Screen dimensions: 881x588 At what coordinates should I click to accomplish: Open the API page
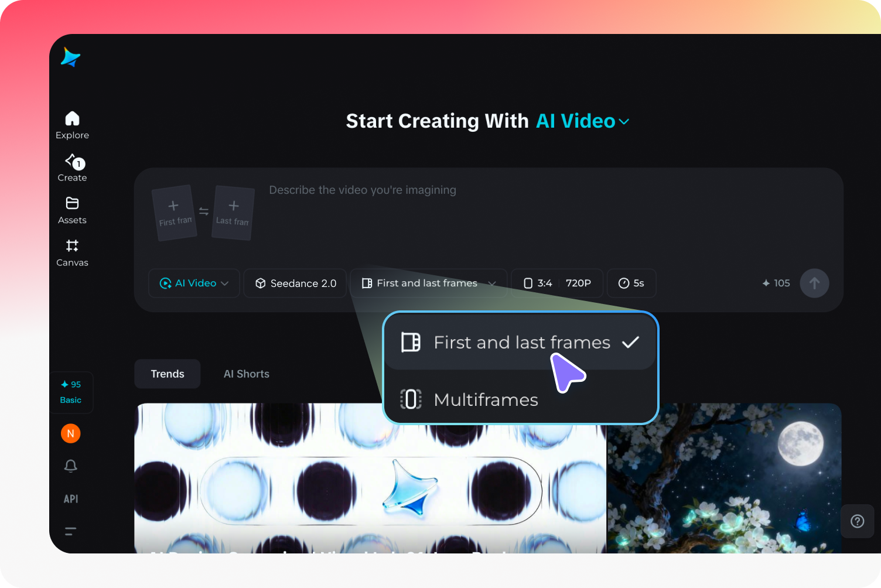[71, 499]
